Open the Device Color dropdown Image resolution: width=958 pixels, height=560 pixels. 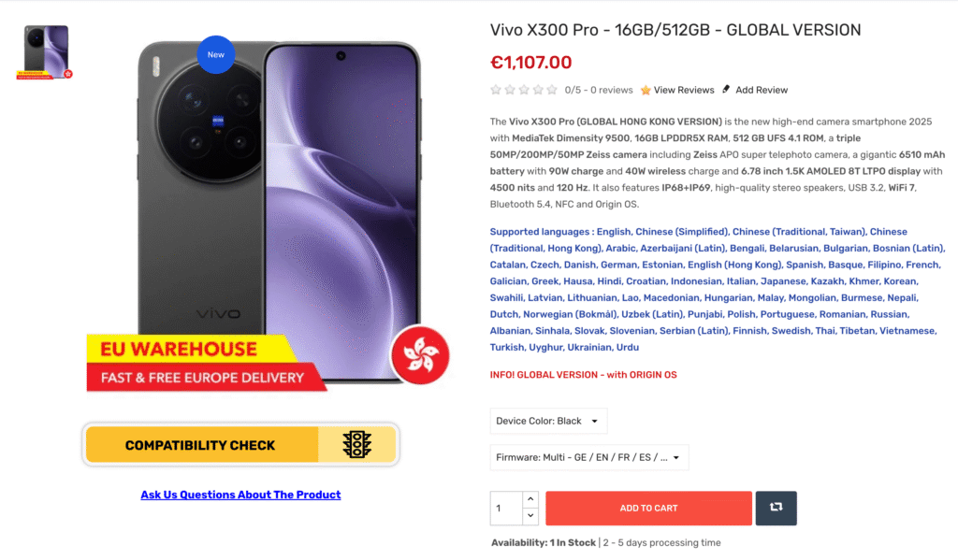pyautogui.click(x=548, y=421)
